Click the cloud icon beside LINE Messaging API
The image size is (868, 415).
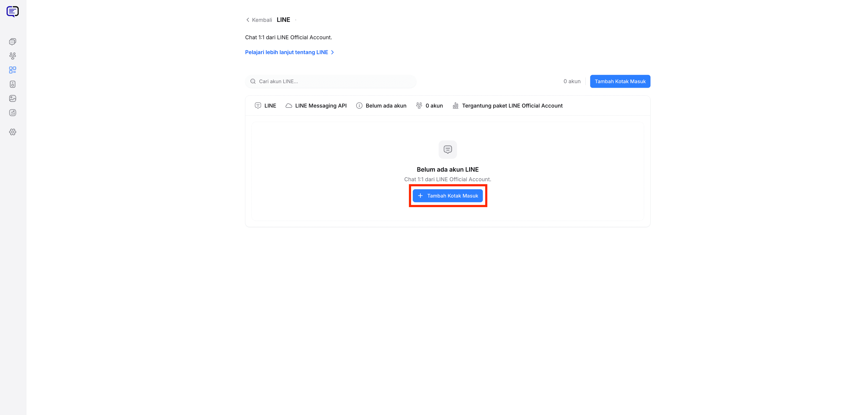pos(289,106)
